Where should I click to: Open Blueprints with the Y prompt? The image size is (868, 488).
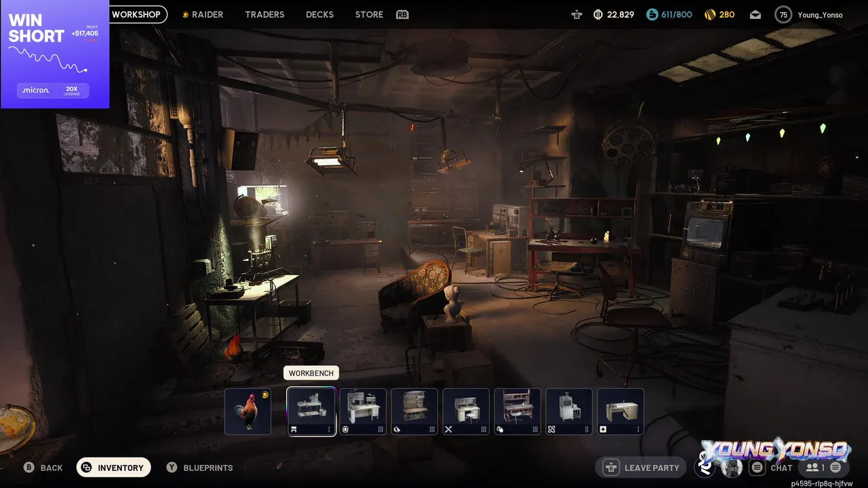click(199, 468)
